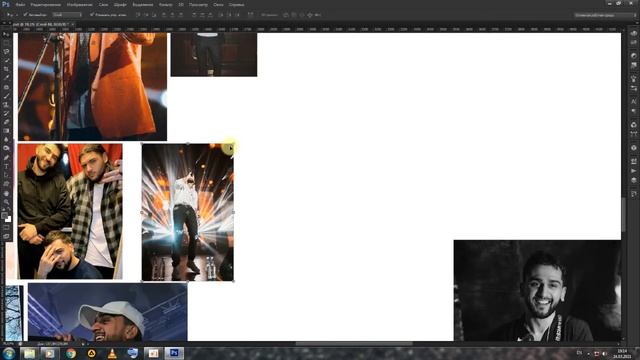Select the Zoom tool
The image size is (640, 360).
click(x=6, y=202)
